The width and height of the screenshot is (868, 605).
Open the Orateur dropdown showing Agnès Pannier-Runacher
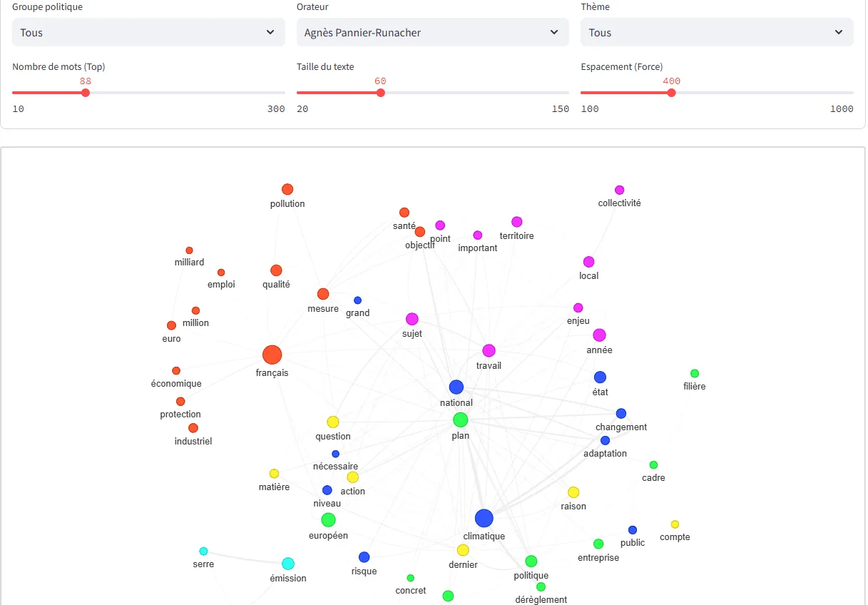pyautogui.click(x=432, y=32)
